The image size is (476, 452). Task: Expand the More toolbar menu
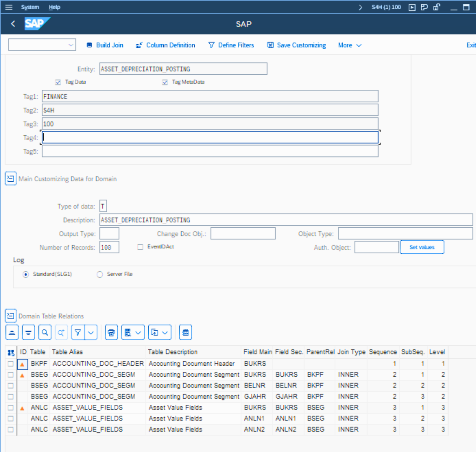(350, 45)
